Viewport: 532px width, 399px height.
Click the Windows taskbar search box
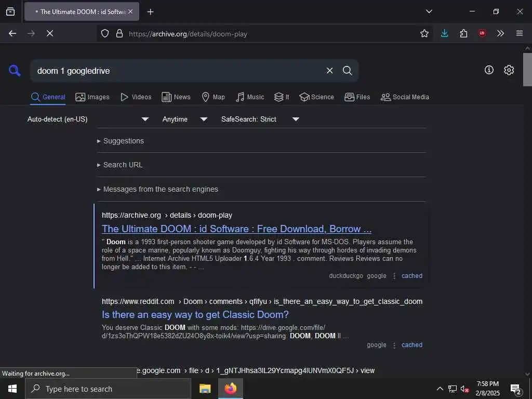coord(108,389)
